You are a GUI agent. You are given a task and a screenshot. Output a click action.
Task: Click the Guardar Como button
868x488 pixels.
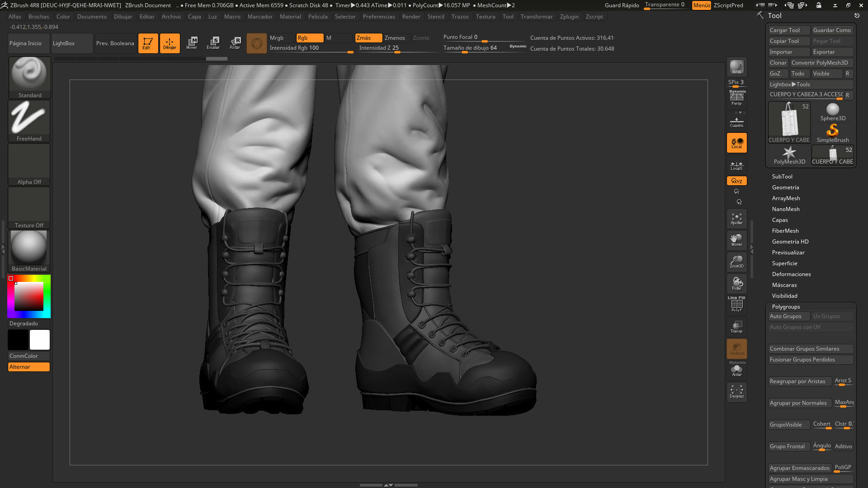(x=832, y=30)
